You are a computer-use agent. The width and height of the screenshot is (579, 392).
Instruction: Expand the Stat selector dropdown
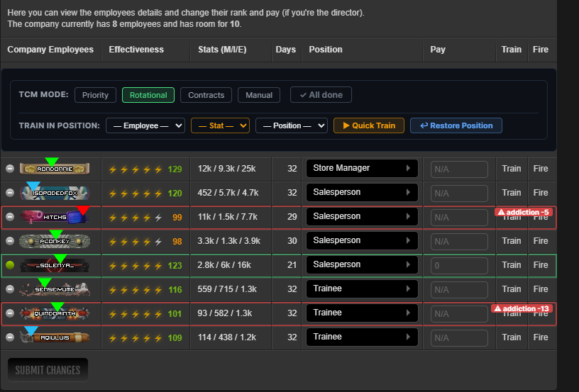click(x=220, y=125)
